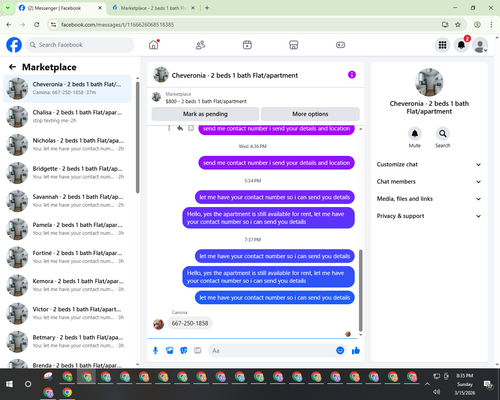Go back using the Marketplace arrow
The height and width of the screenshot is (400, 500).
[x=12, y=67]
